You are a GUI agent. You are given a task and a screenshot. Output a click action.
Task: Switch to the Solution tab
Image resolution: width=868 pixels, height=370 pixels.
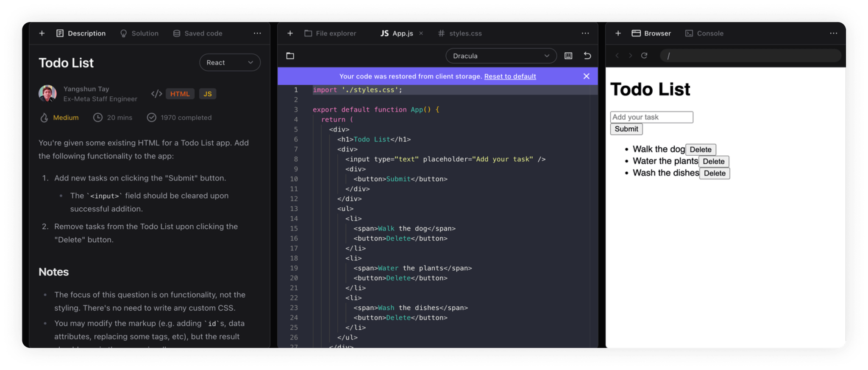139,33
